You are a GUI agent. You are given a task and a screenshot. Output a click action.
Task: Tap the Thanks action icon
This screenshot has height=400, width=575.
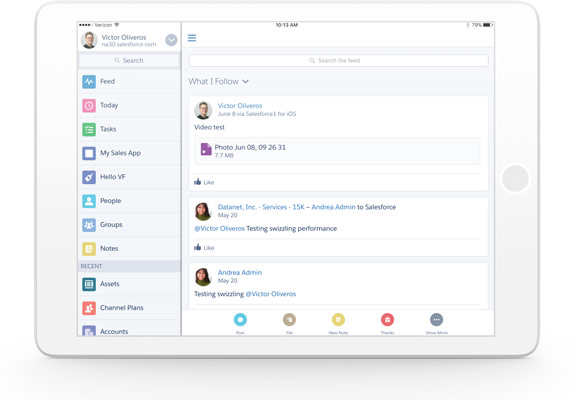point(387,320)
